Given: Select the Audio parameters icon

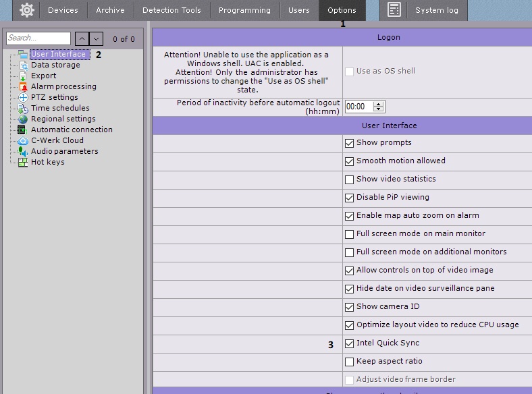Looking at the screenshot, I should (x=23, y=152).
